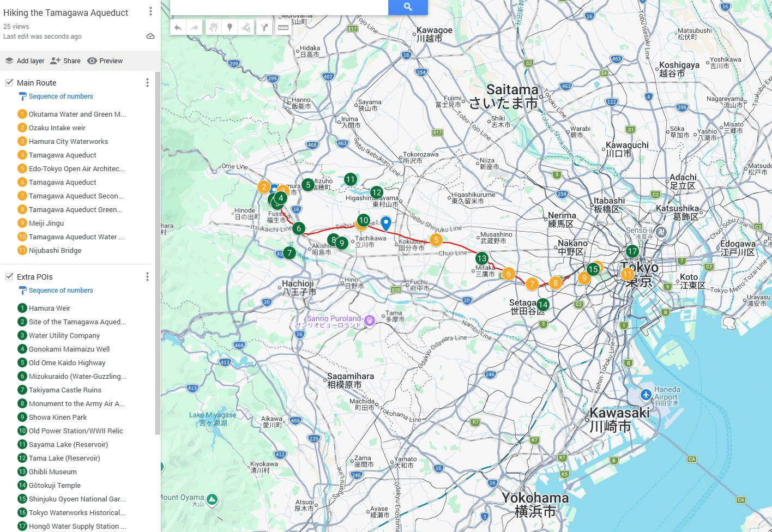
Task: Click in the map search box
Action: point(279,7)
